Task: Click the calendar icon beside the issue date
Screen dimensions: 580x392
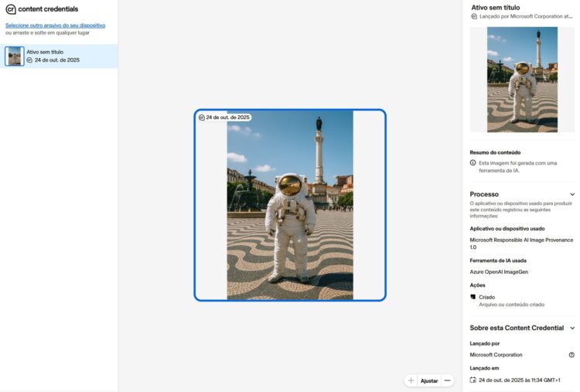Action: point(473,380)
